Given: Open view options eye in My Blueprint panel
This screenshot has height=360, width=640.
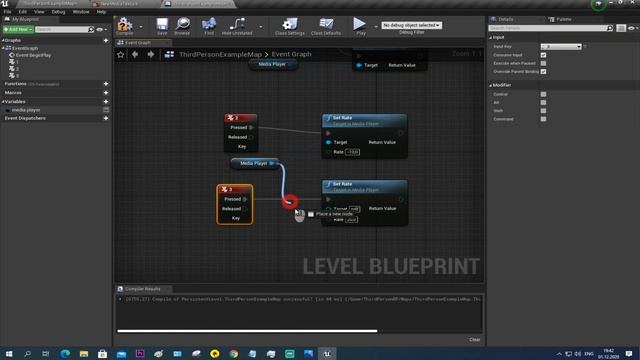Looking at the screenshot, I should point(100,29).
